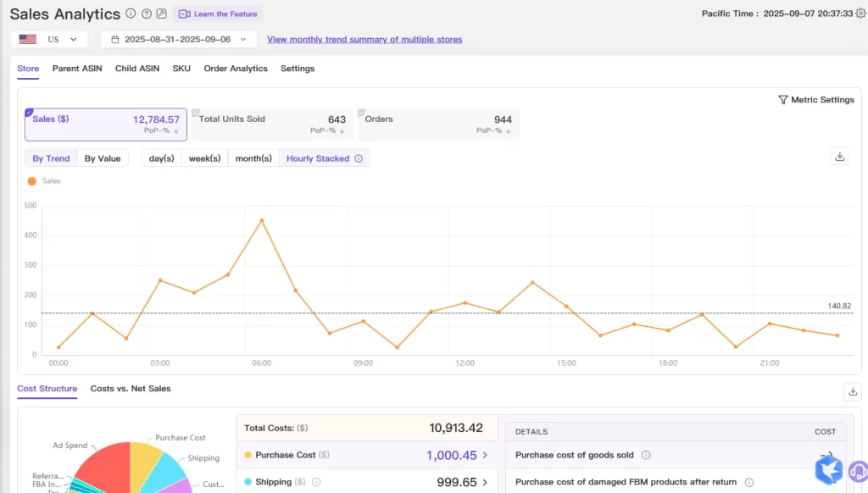Click info icon for Purchase cost of goods sold
868x493 pixels.
(x=645, y=455)
